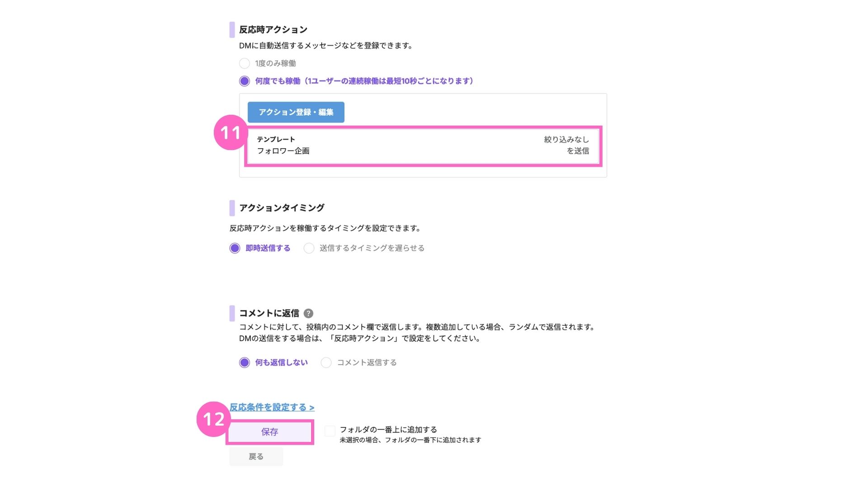Click the テンプレート フォロワー企画 action row
868x488 pixels.
pyautogui.click(x=423, y=145)
